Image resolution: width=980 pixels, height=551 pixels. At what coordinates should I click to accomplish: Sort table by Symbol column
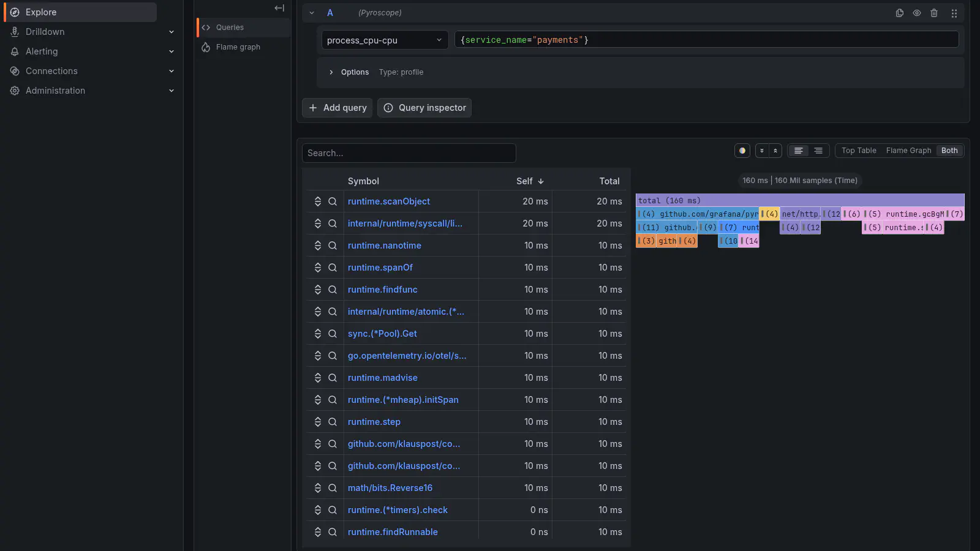[x=363, y=181]
